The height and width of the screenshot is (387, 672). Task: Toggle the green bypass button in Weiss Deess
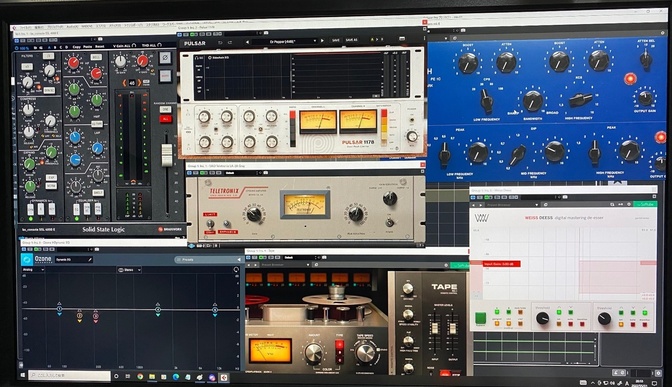[x=480, y=318]
